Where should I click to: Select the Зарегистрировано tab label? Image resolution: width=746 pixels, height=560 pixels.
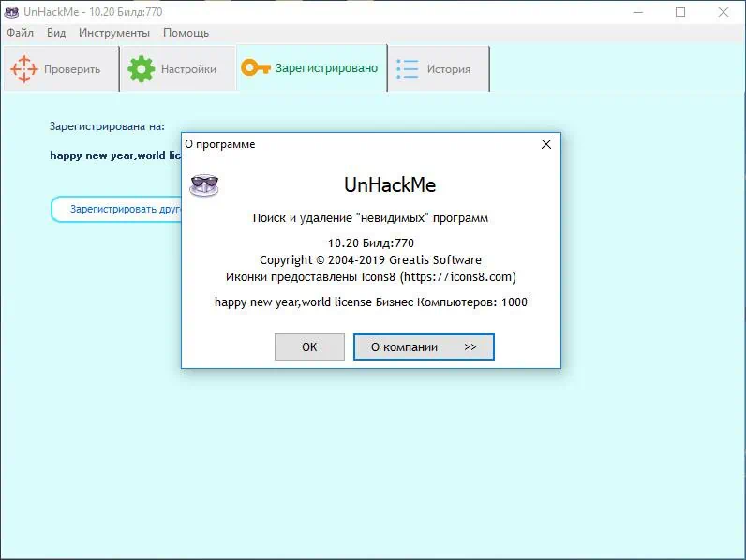(x=326, y=68)
